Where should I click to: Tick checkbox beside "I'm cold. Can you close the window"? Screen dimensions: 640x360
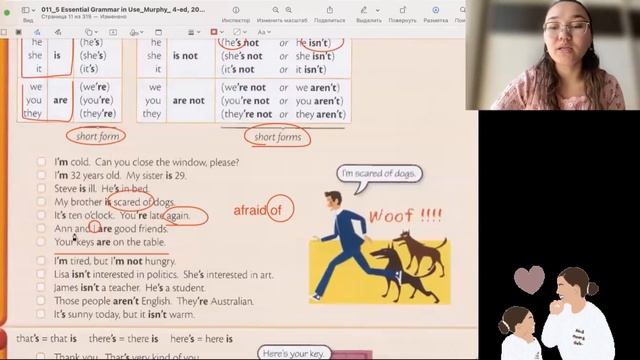[x=41, y=162]
